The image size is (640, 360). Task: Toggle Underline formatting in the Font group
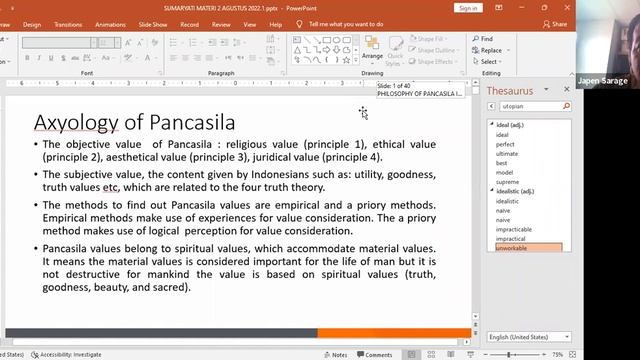[51, 58]
